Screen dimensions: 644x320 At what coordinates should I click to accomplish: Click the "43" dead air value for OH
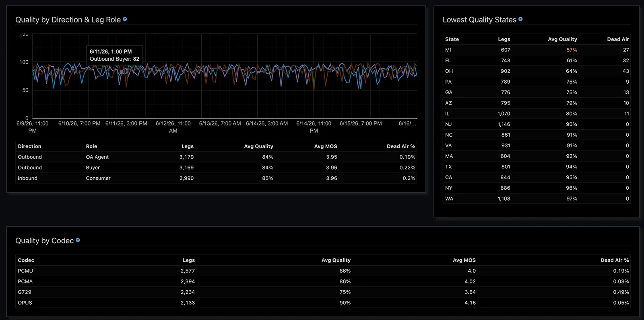pyautogui.click(x=626, y=71)
